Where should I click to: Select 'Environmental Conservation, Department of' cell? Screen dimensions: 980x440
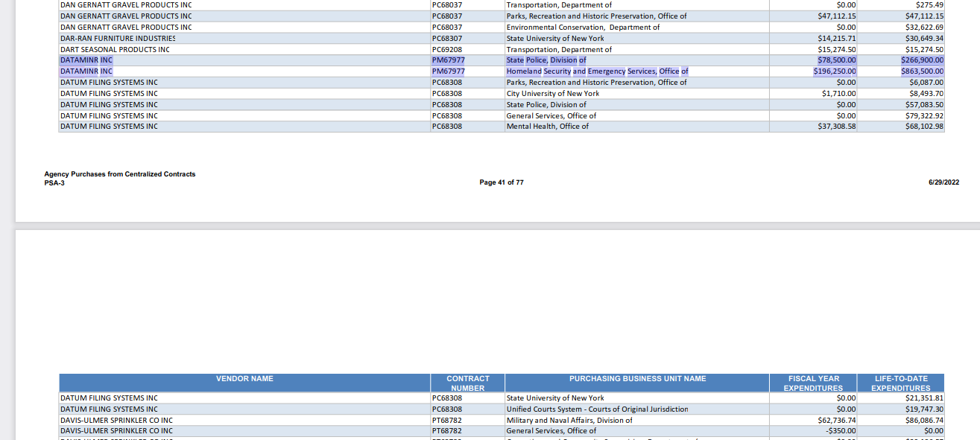tap(583, 27)
